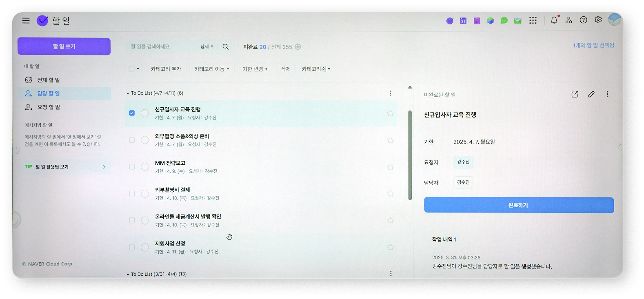Click the 완료하기 button
The width and height of the screenshot is (644, 299).
click(519, 205)
